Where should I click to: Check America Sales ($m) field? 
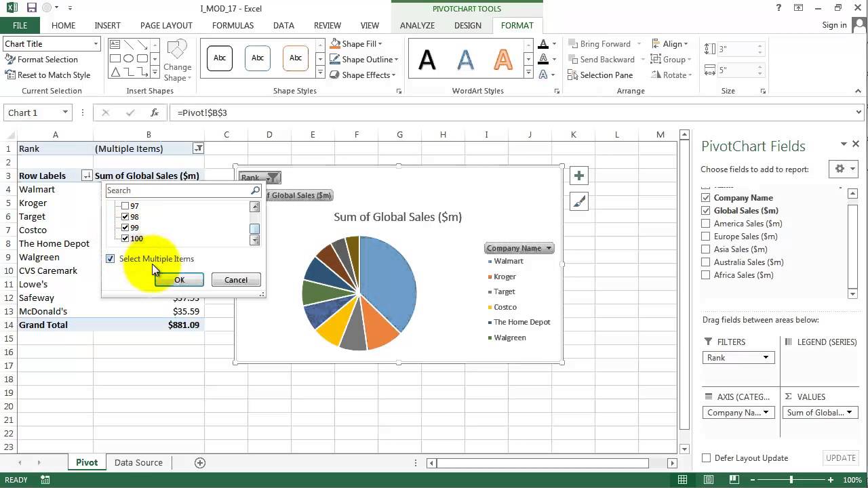pos(706,224)
